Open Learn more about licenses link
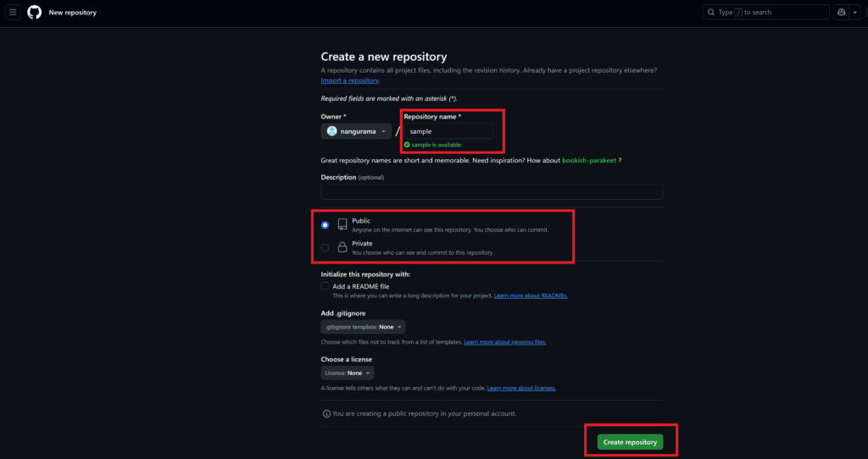 click(x=521, y=388)
